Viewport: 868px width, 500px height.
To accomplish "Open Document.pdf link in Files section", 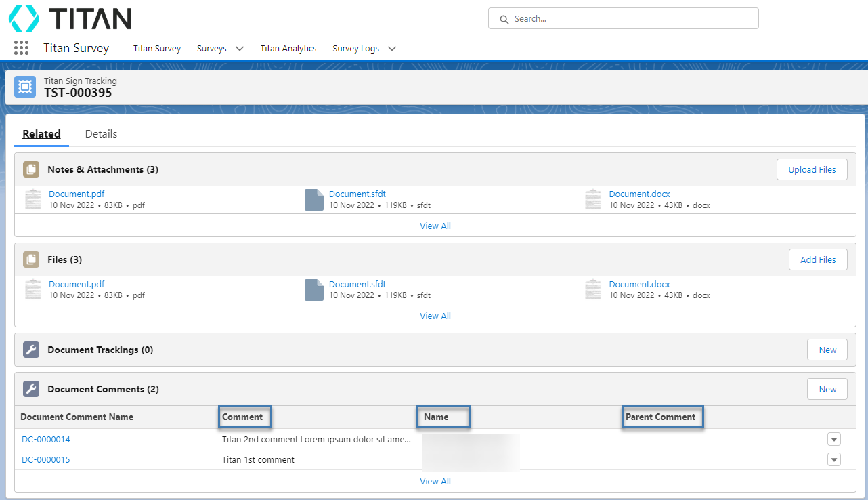I will click(77, 284).
